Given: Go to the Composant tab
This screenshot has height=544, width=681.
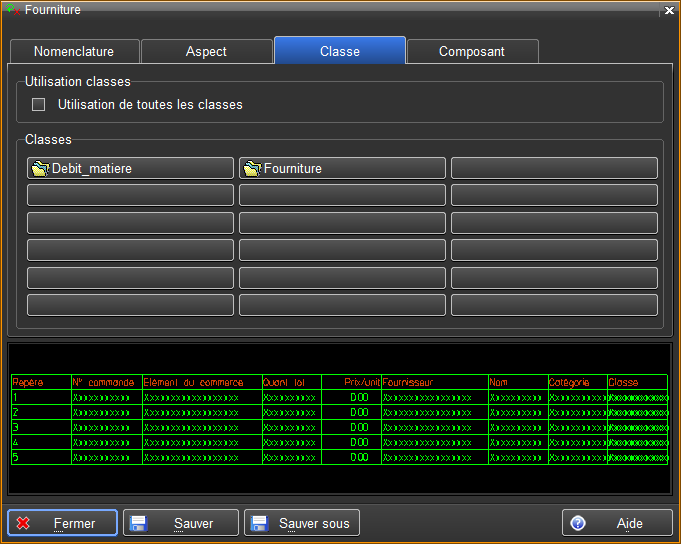Looking at the screenshot, I should 472,51.
